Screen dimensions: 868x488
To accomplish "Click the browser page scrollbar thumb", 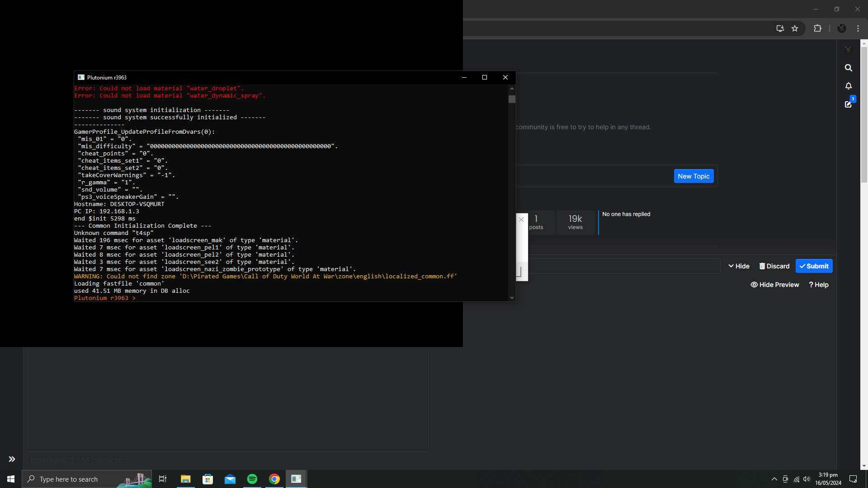I will [x=864, y=115].
